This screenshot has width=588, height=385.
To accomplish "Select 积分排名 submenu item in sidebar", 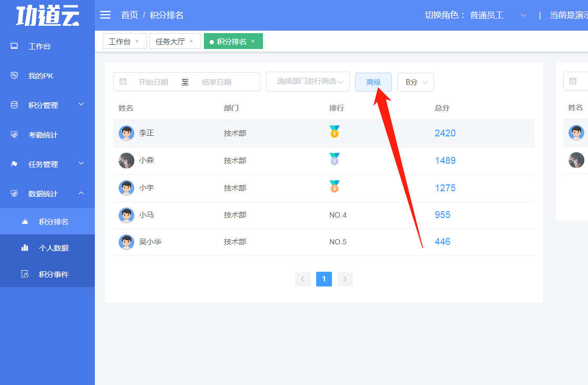I will pyautogui.click(x=47, y=221).
